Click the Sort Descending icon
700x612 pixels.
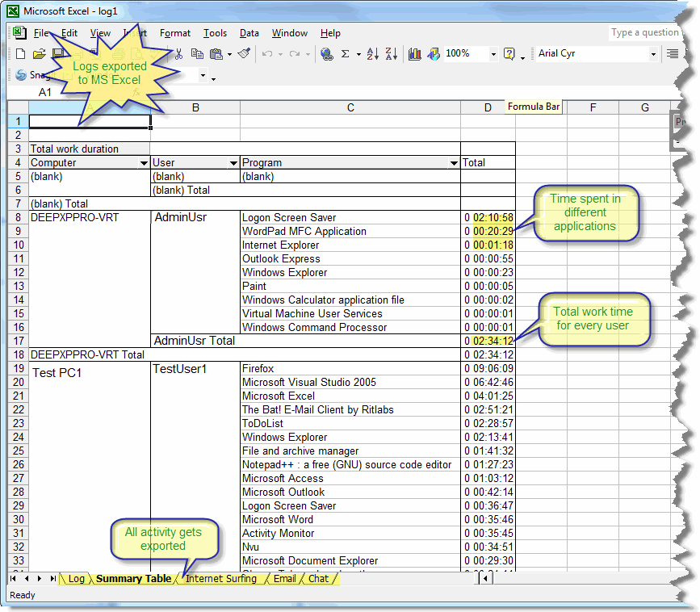click(x=391, y=54)
